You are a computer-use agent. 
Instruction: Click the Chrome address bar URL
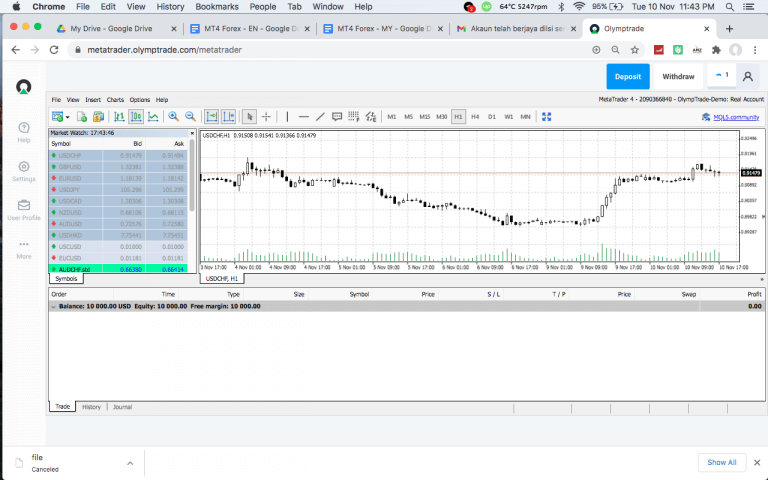point(164,50)
